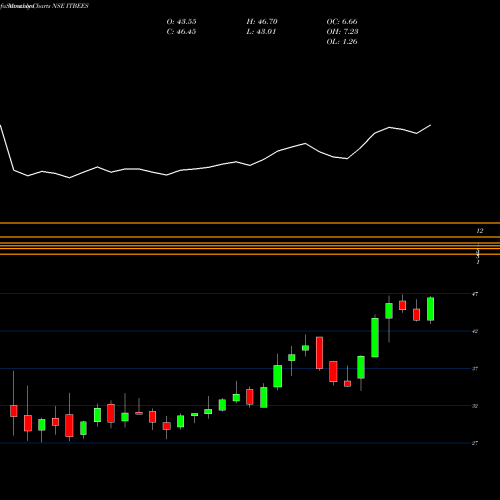
Task: Click the large red candle just below the 42 line
Action: coord(319,353)
